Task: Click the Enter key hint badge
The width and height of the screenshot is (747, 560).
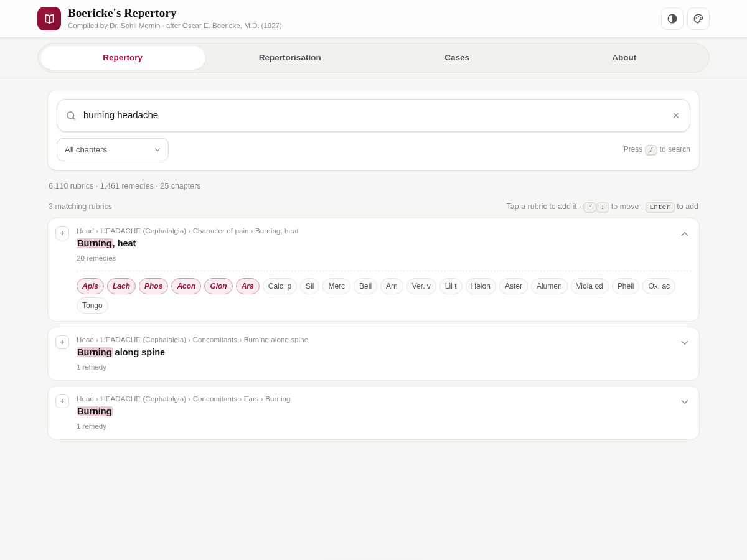Action: click(x=660, y=207)
